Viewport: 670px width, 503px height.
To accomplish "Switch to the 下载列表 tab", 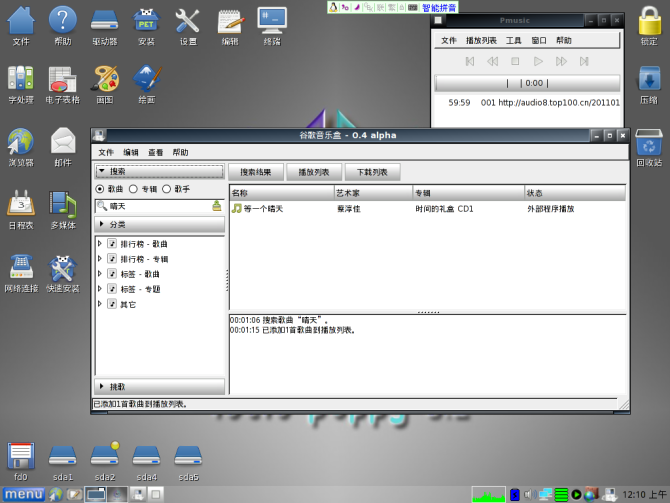I will 372,172.
